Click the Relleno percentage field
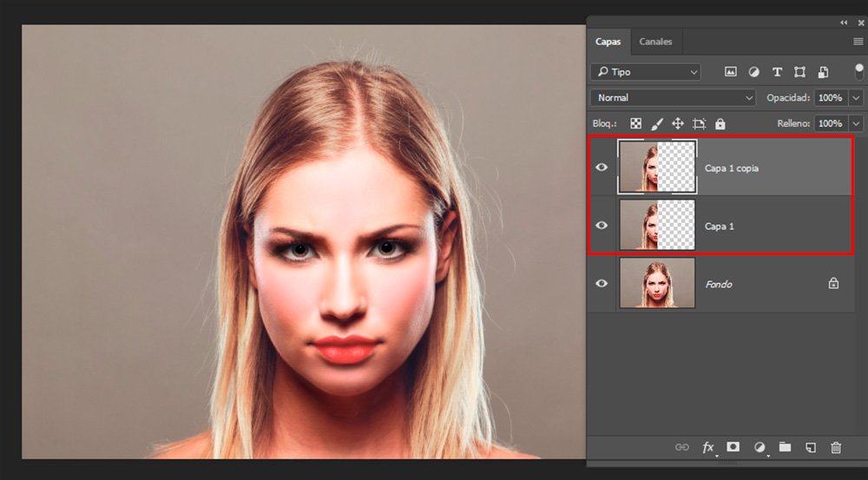868x480 pixels. [x=830, y=124]
